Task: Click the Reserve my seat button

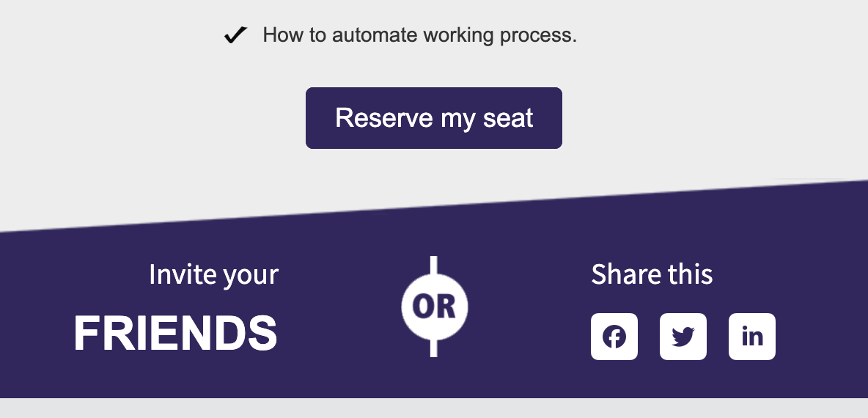Action: click(434, 118)
